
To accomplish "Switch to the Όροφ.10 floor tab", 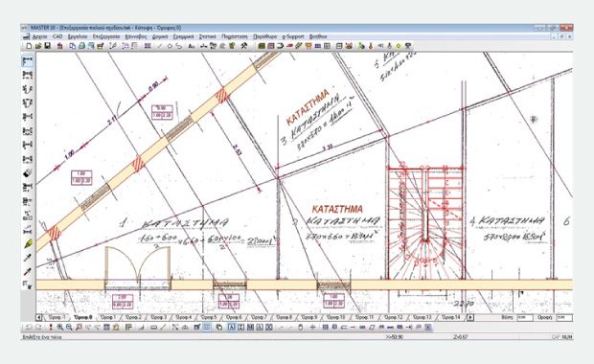I will [x=335, y=317].
